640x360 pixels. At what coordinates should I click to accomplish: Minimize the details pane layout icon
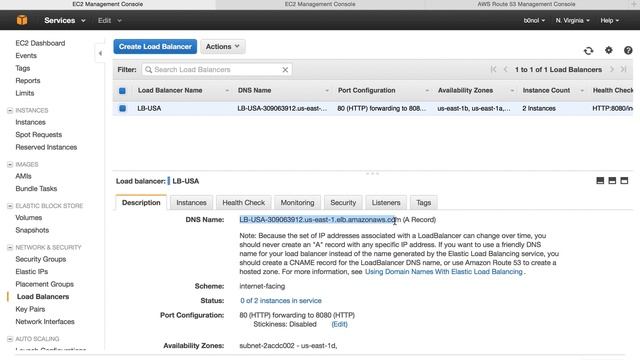coord(600,180)
